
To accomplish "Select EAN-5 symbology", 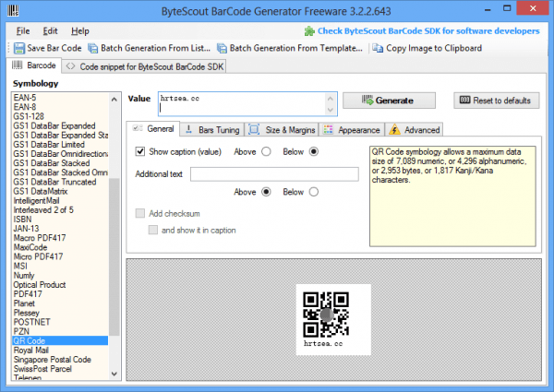I will click(25, 98).
